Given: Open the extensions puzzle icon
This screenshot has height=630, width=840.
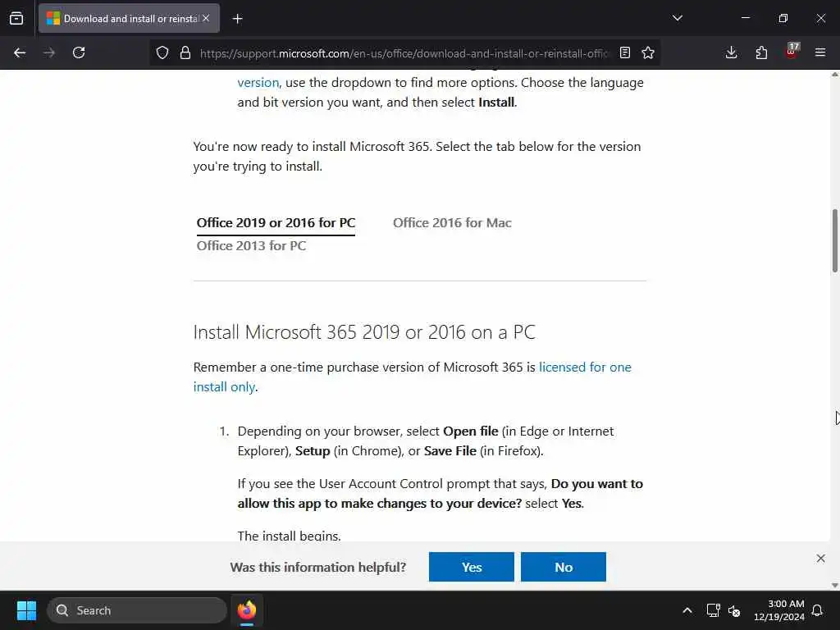Looking at the screenshot, I should click(761, 52).
